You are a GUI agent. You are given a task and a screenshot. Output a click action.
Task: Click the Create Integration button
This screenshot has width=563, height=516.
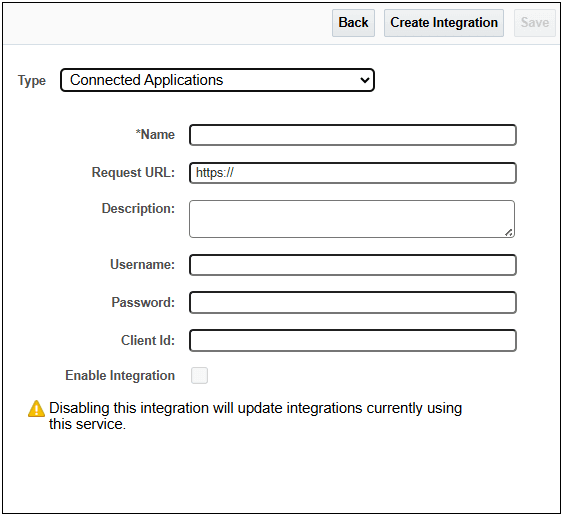click(x=444, y=23)
